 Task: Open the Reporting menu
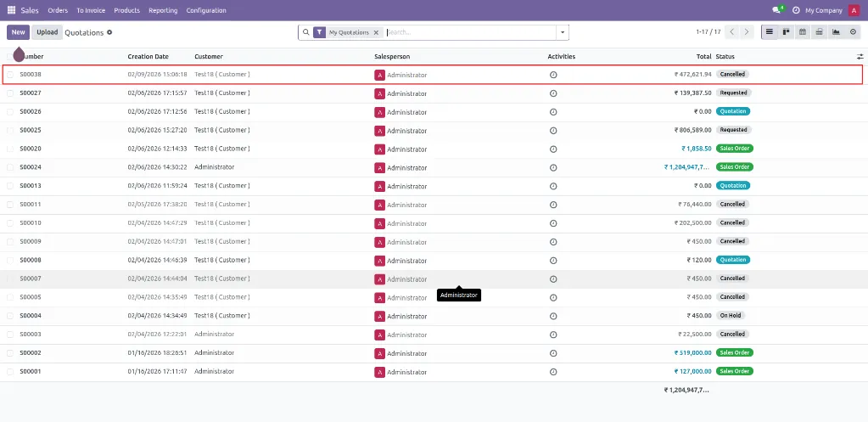click(163, 10)
